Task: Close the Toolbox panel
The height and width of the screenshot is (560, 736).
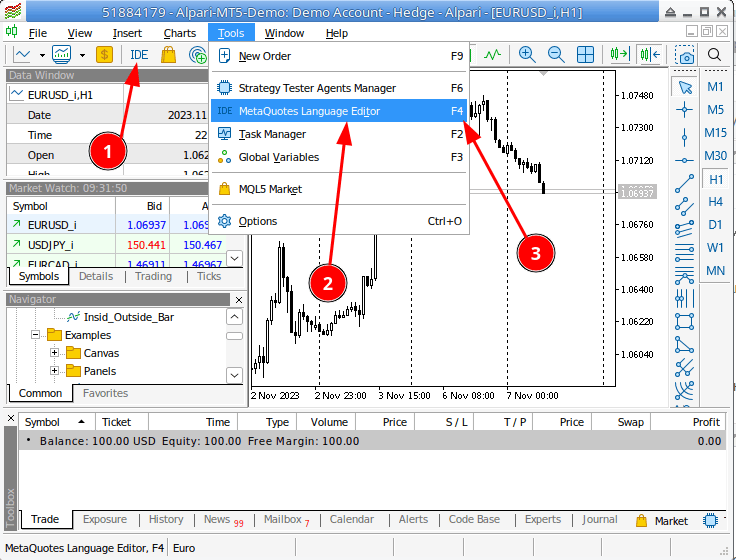Action: click(x=11, y=418)
